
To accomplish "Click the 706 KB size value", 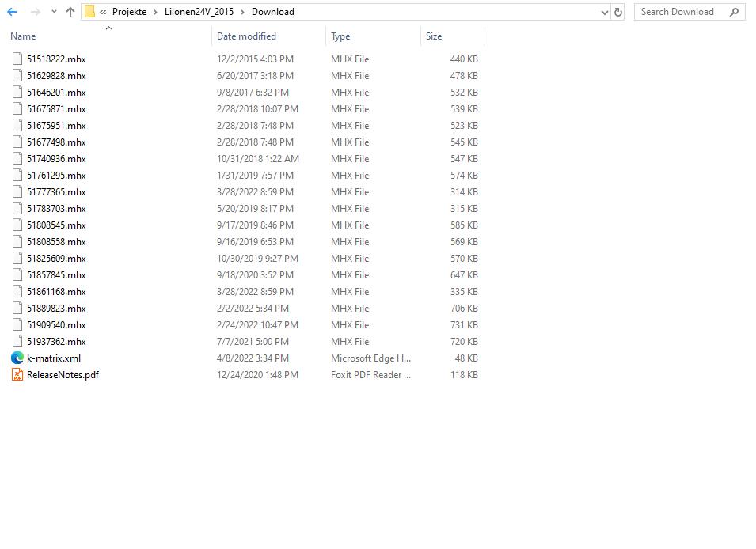I will pos(465,309).
